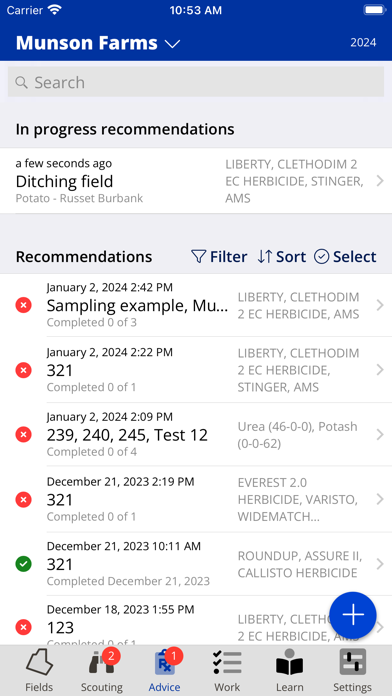Open Ditching field via its chevron

point(380,181)
